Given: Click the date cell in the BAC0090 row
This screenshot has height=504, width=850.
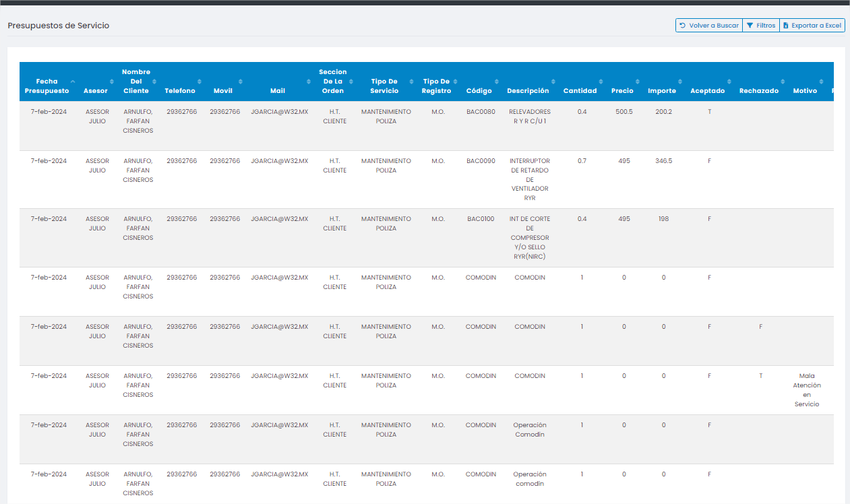Looking at the screenshot, I should point(49,161).
